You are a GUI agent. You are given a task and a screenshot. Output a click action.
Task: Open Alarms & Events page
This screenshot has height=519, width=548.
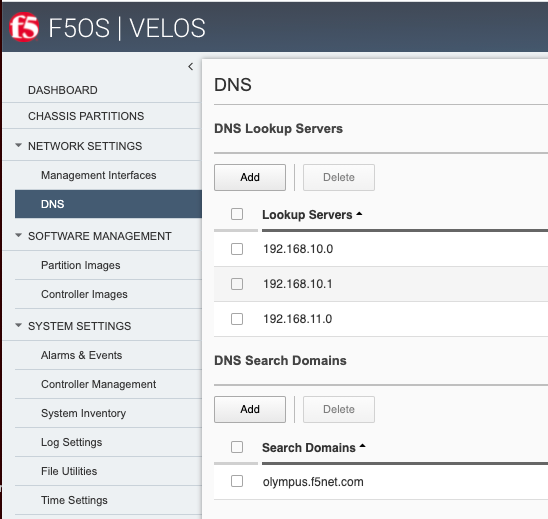click(x=81, y=355)
